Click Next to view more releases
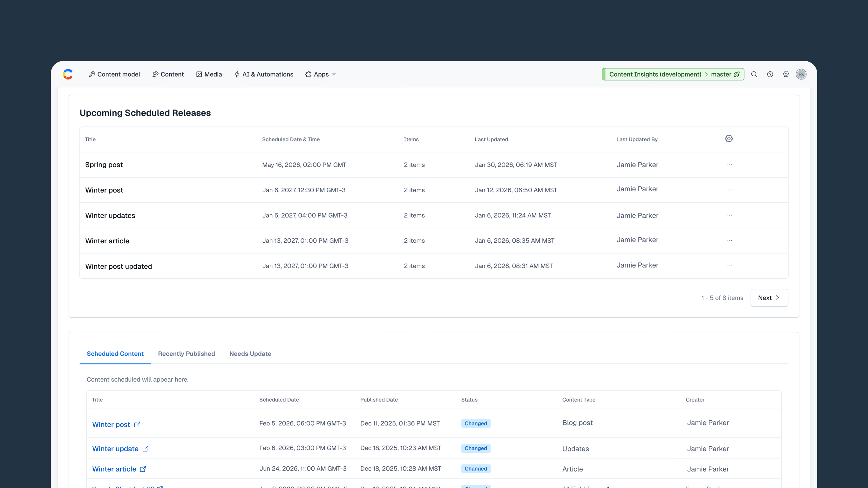Viewport: 868px width, 488px height. pyautogui.click(x=769, y=298)
